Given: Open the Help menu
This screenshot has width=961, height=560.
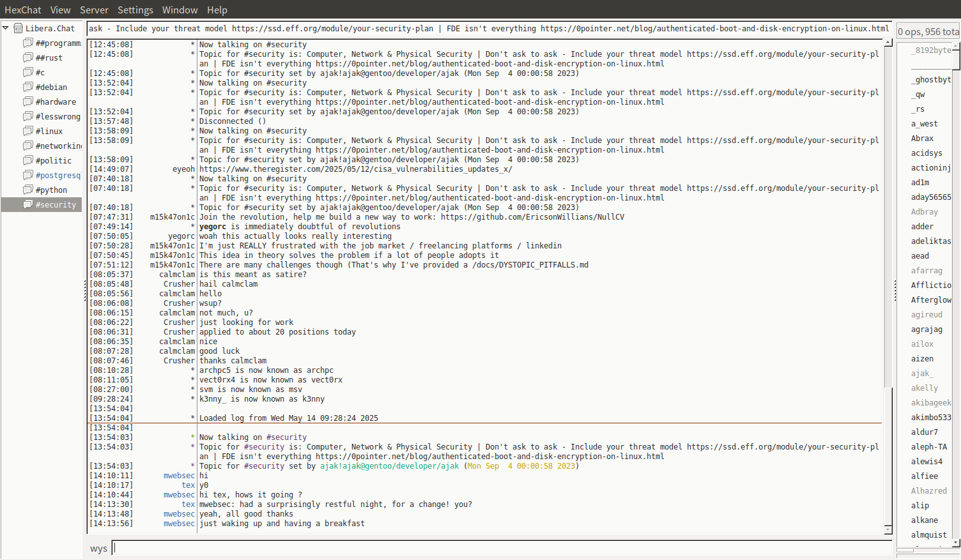Looking at the screenshot, I should point(217,10).
